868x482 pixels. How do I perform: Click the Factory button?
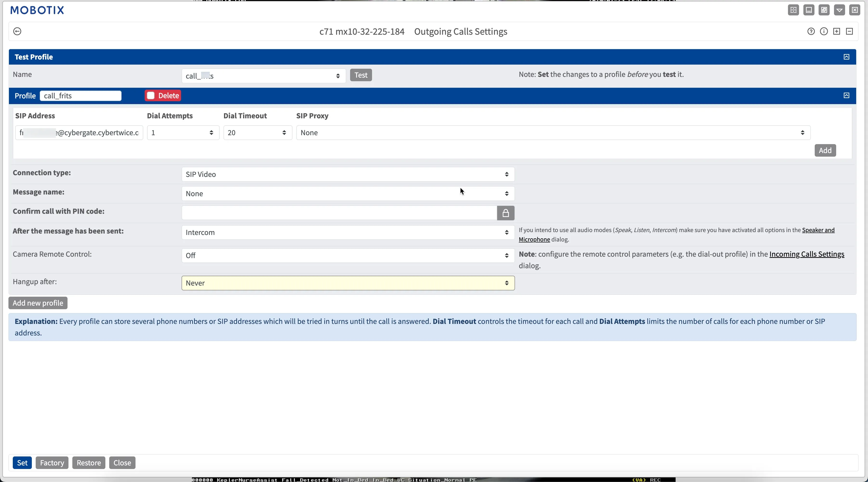tap(52, 462)
